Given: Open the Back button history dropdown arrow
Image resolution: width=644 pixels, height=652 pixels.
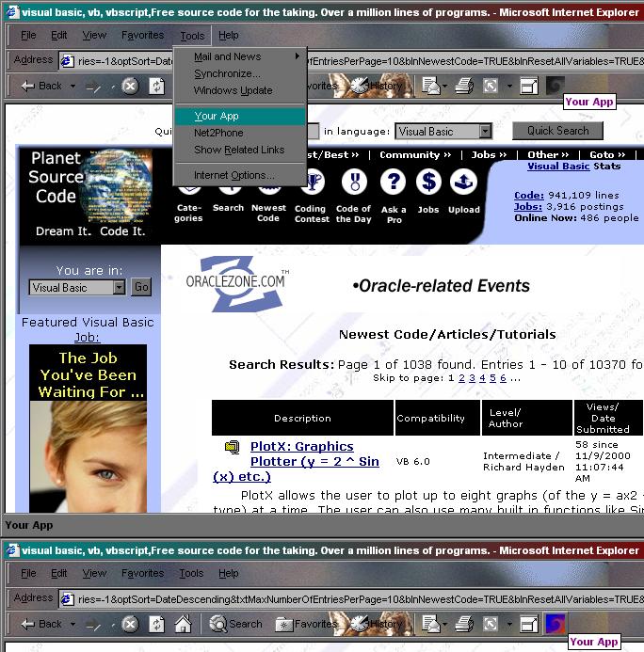Looking at the screenshot, I should coord(72,86).
